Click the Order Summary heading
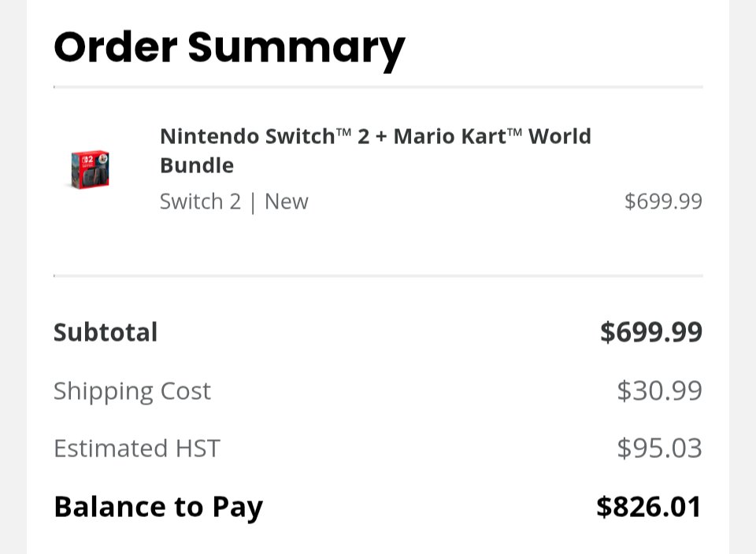 point(229,50)
